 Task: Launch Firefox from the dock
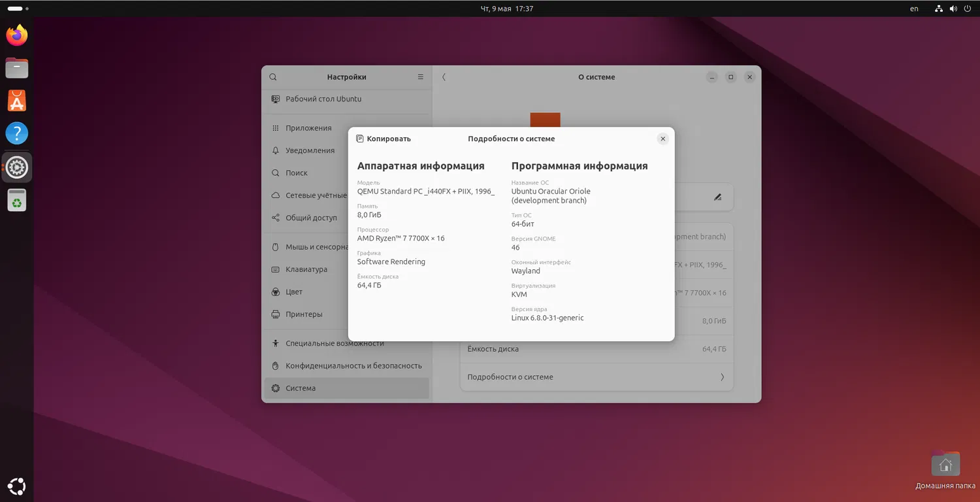tap(17, 35)
